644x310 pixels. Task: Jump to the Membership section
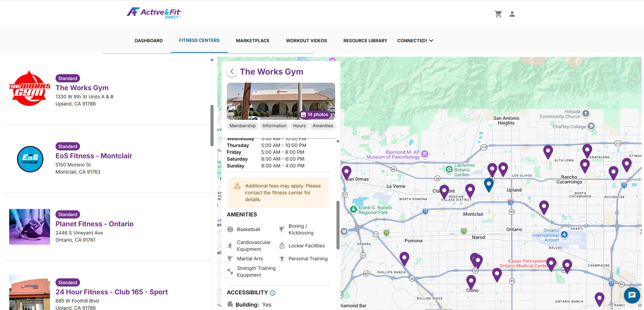pyautogui.click(x=242, y=126)
